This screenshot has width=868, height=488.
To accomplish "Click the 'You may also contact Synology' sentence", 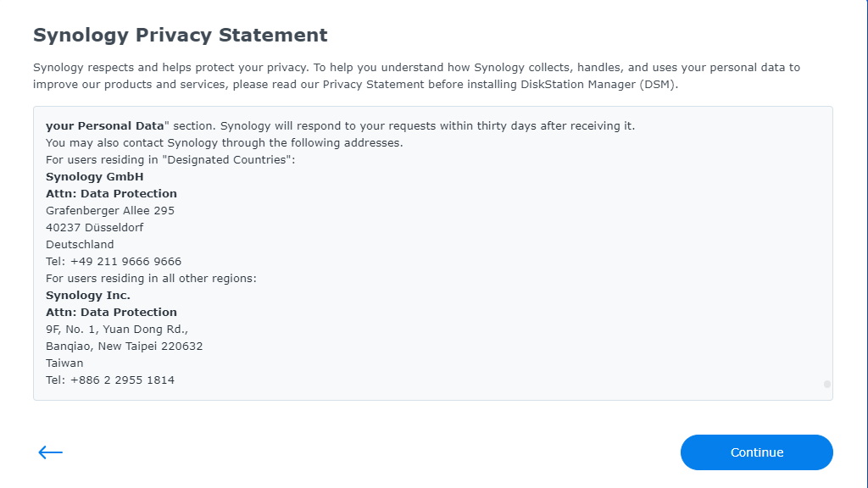I will [x=225, y=143].
